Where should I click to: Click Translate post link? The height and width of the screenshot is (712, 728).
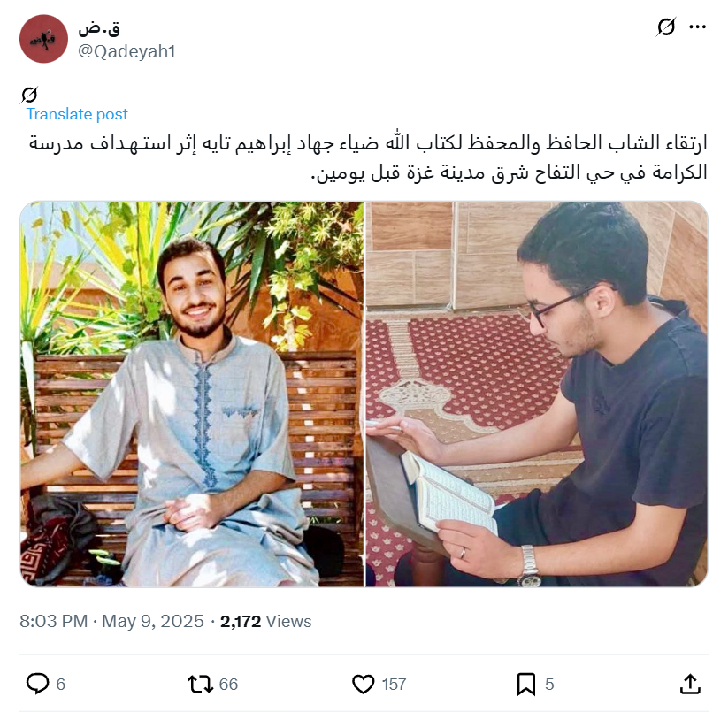click(77, 114)
